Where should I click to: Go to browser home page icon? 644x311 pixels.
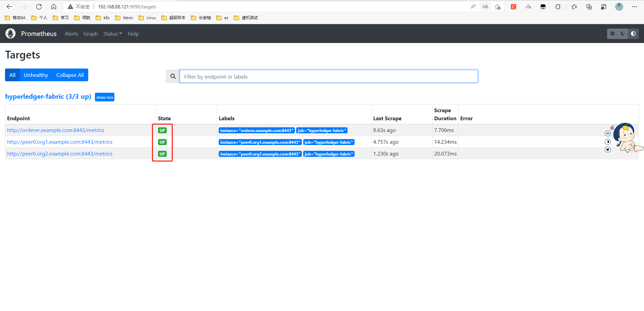click(54, 7)
